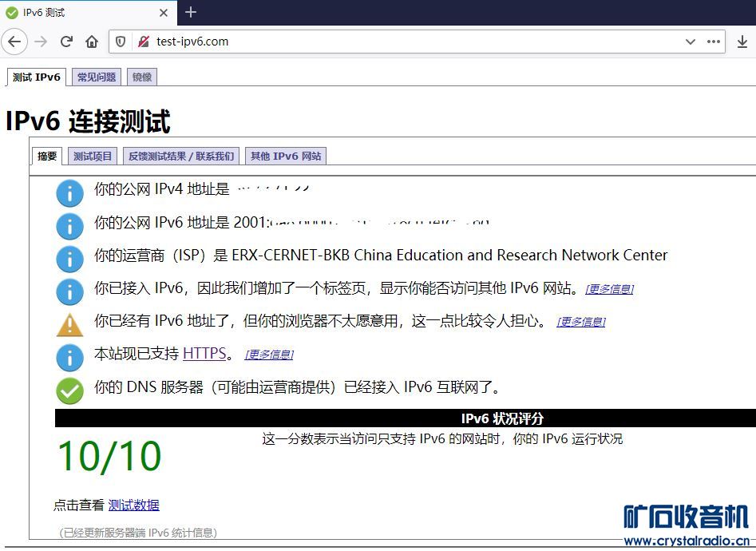The image size is (756, 551).
Task: Open the 测试项目 tab
Action: pos(93,157)
